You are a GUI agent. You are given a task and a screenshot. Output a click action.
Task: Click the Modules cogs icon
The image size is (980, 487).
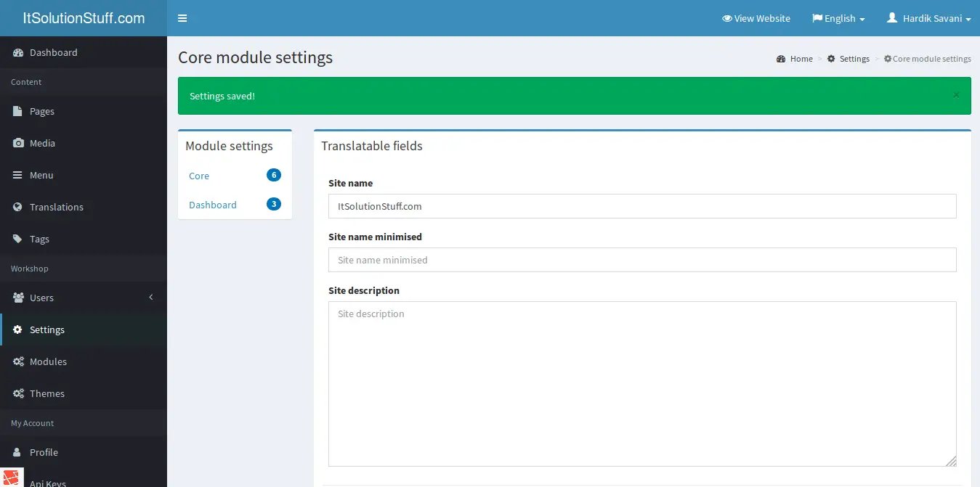click(18, 361)
